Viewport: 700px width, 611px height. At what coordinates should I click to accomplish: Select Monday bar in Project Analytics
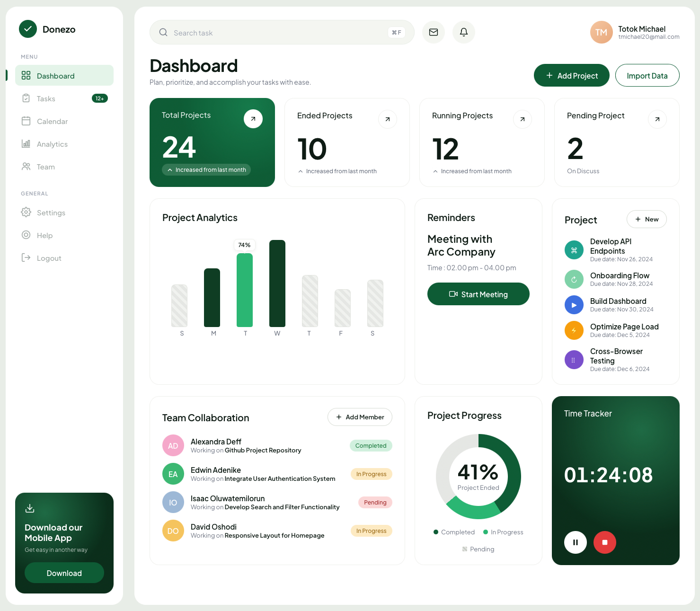coord(212,298)
